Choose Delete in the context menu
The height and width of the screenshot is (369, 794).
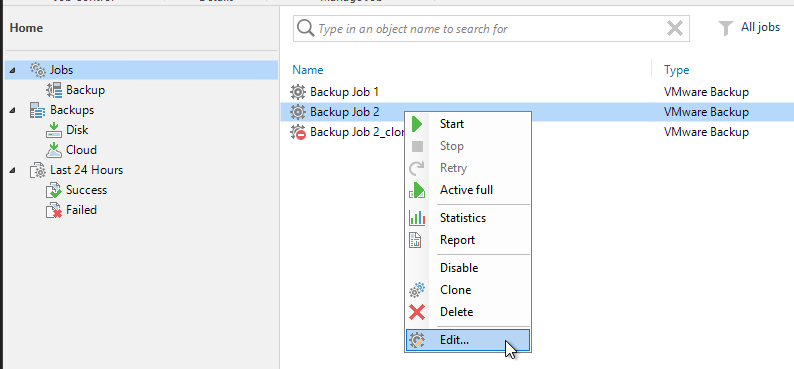[468, 312]
